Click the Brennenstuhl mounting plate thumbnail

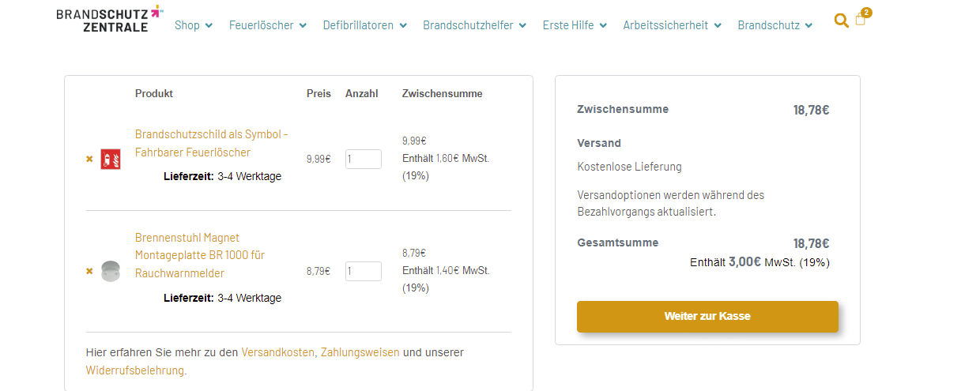(111, 272)
